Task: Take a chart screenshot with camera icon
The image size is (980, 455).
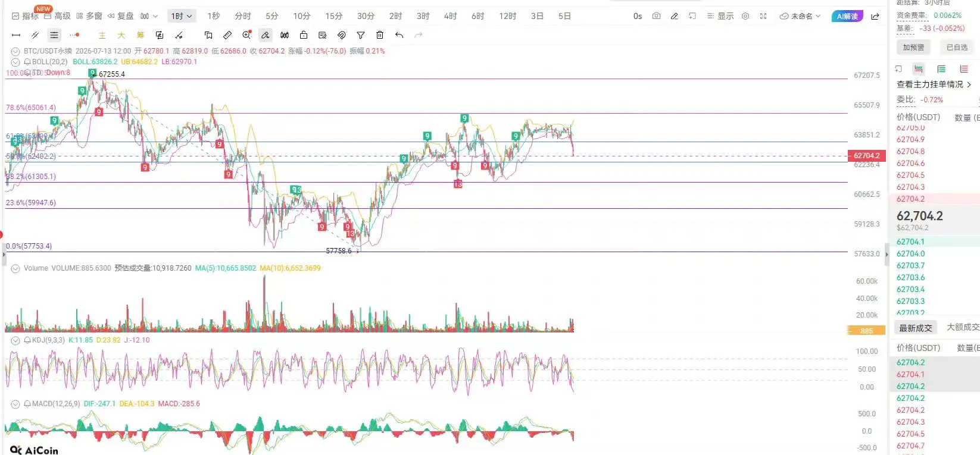Action: [x=656, y=16]
